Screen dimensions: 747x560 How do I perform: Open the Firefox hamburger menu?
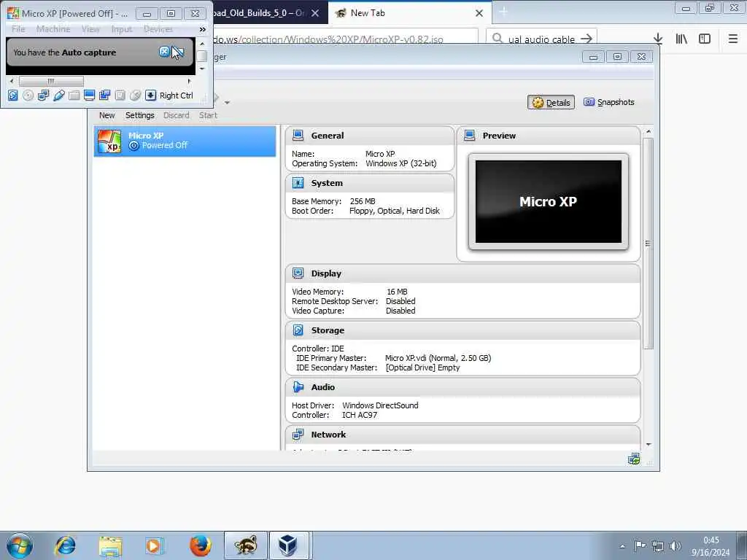coord(732,39)
